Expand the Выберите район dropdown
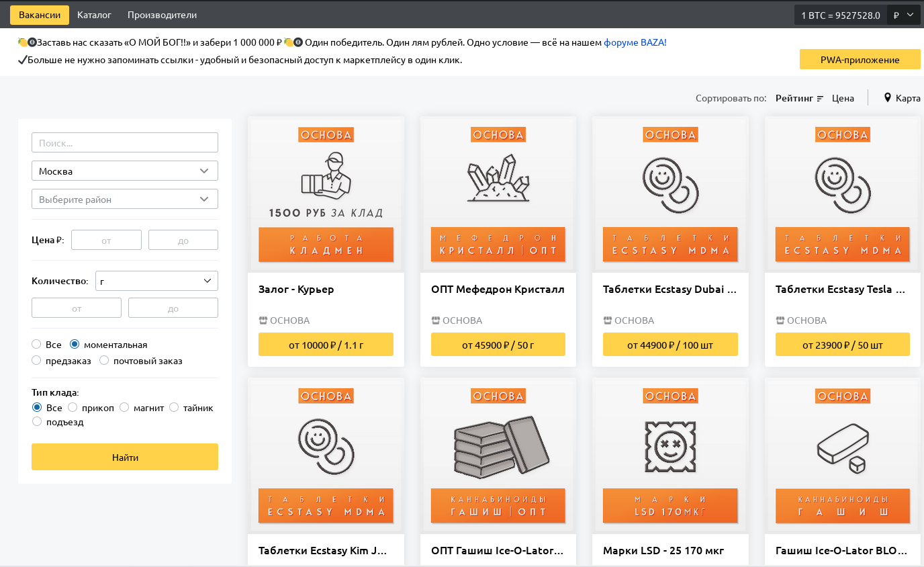 point(124,199)
